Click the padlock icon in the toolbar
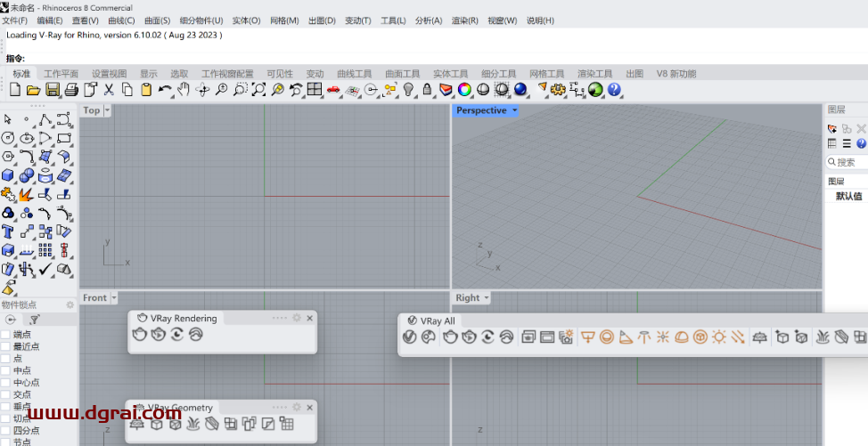 pos(427,90)
